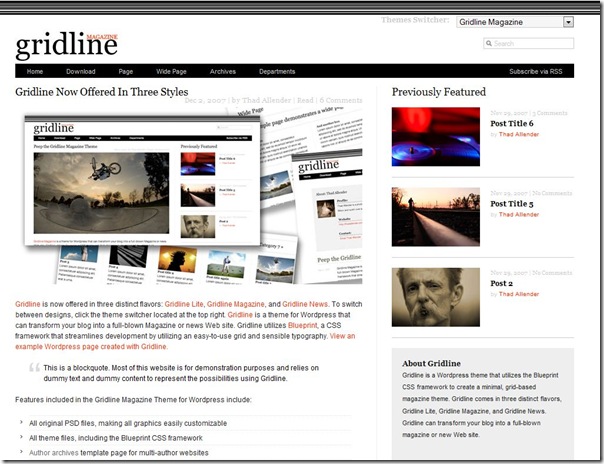Click the '6 Comments' link in post meta
Screen dimensions: 604x464
[x=341, y=101]
